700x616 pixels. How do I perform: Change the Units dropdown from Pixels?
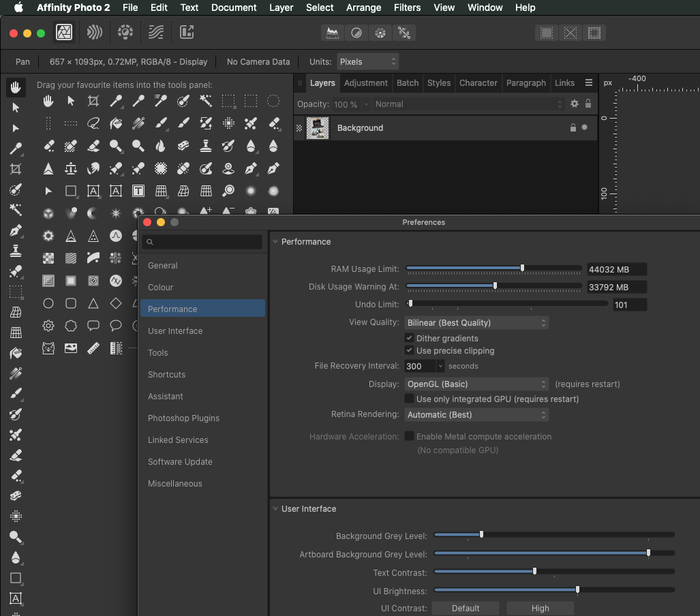[367, 61]
